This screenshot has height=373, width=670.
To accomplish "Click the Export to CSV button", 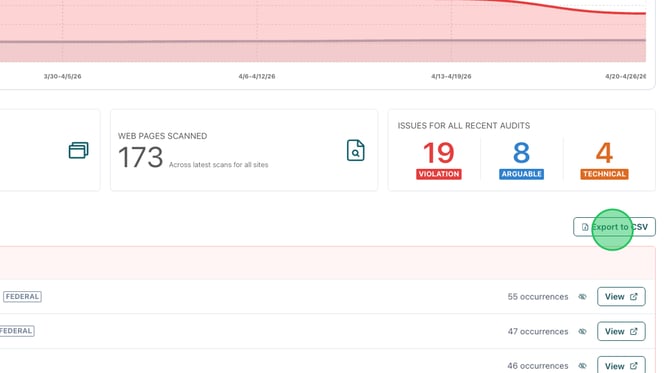I will pyautogui.click(x=614, y=227).
